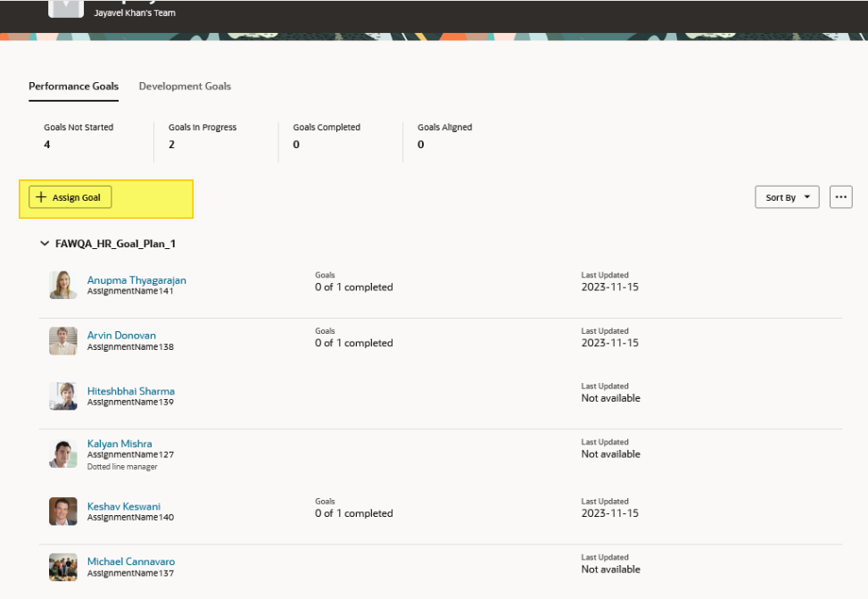Image resolution: width=868 pixels, height=599 pixels.
Task: Switch to the Development Goals tab
Action: [185, 87]
